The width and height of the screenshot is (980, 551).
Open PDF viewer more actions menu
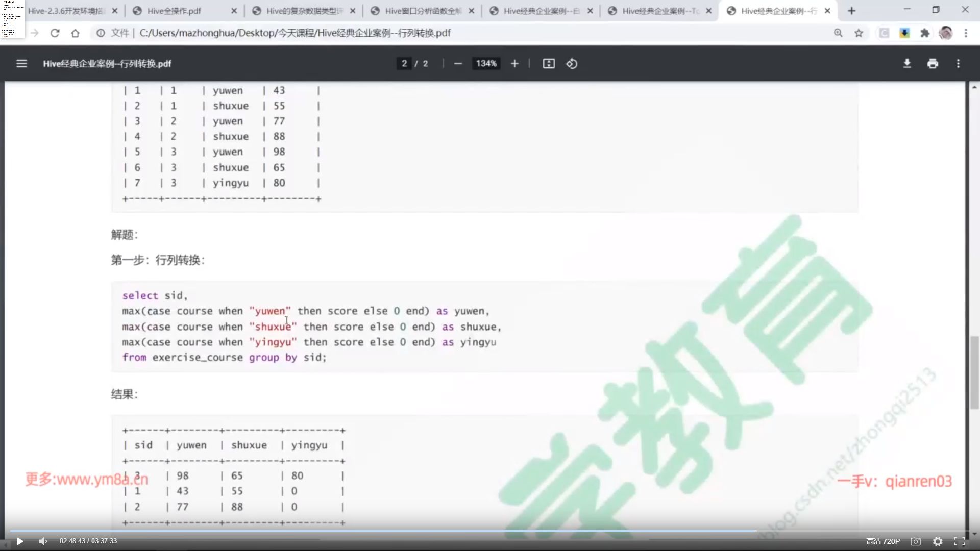[x=958, y=64]
